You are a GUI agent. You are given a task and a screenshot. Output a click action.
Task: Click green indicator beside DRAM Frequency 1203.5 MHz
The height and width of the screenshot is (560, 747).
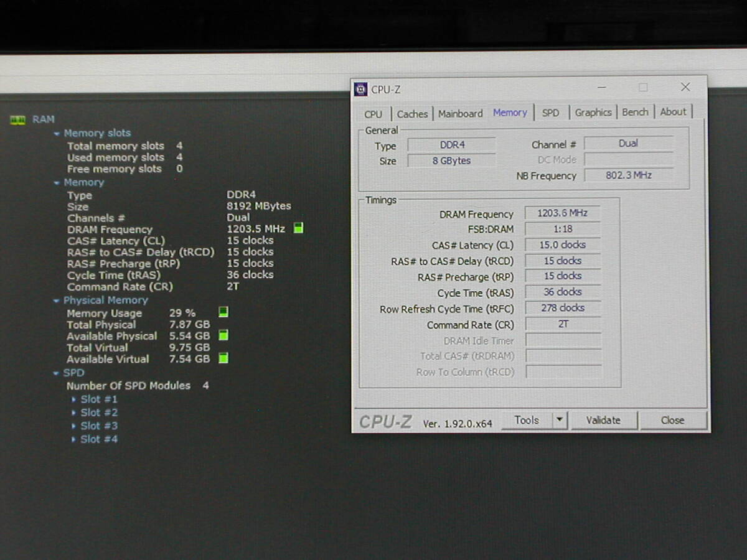pos(298,228)
